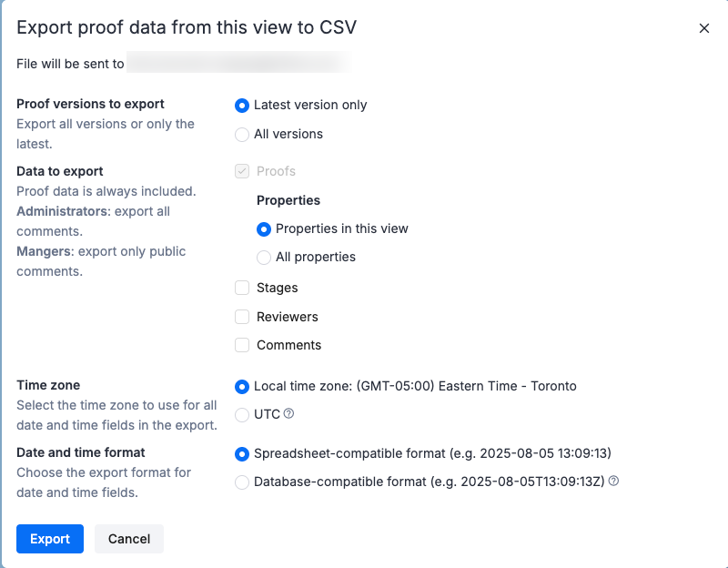Click the disabled Proofs checkbox

point(242,170)
